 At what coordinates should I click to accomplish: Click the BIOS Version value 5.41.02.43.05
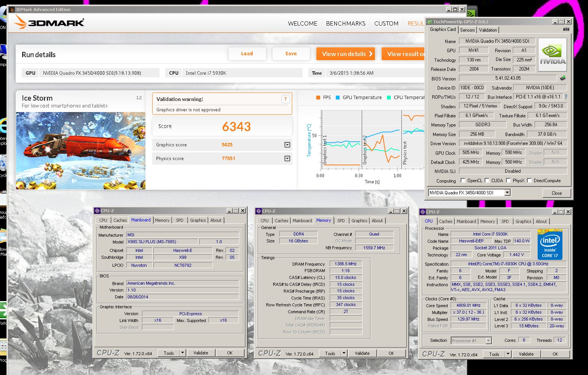pos(508,78)
